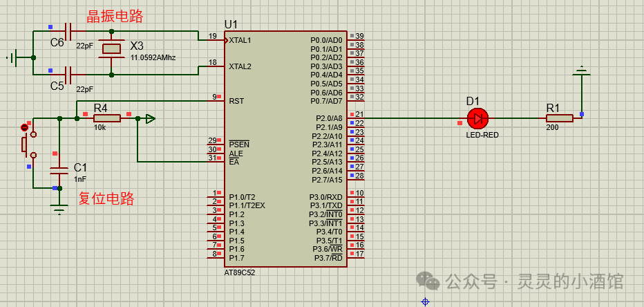This screenshot has width=644, height=307.
Task: Click the XTAL1 pin label
Action: click(x=240, y=40)
